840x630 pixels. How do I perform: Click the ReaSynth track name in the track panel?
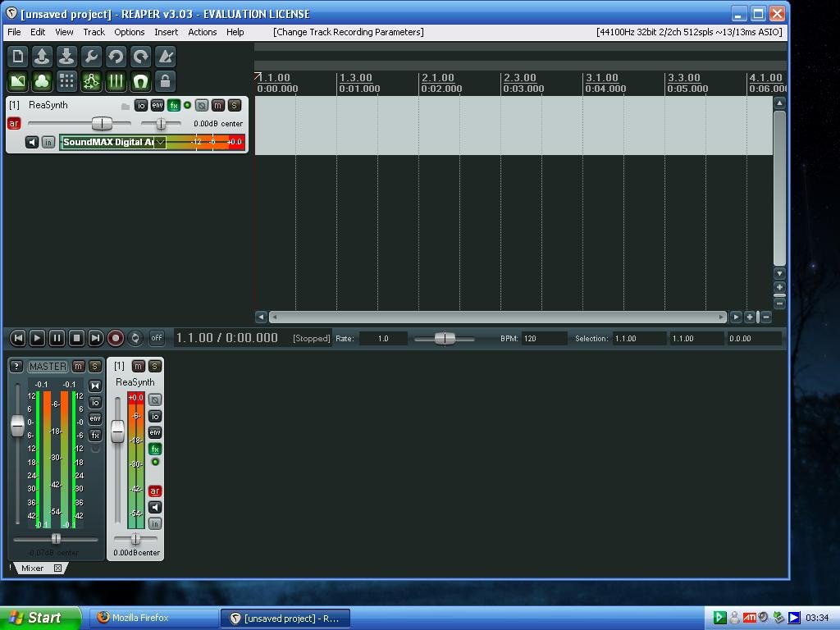click(x=48, y=105)
